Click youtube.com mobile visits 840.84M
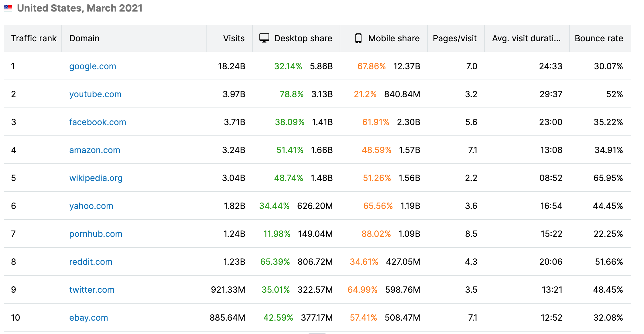644x334 pixels. 402,94
